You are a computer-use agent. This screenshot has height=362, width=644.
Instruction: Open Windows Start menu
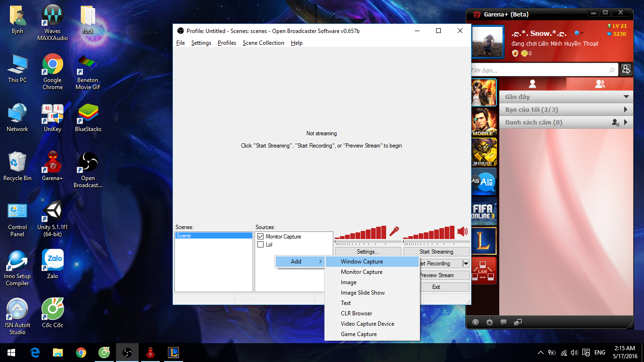pyautogui.click(x=11, y=352)
